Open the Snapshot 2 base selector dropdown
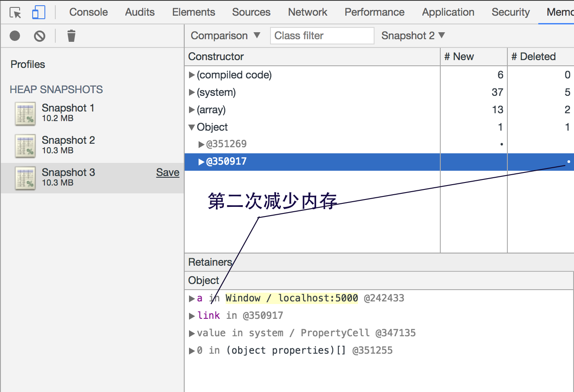Image resolution: width=574 pixels, height=392 pixels. coord(413,36)
